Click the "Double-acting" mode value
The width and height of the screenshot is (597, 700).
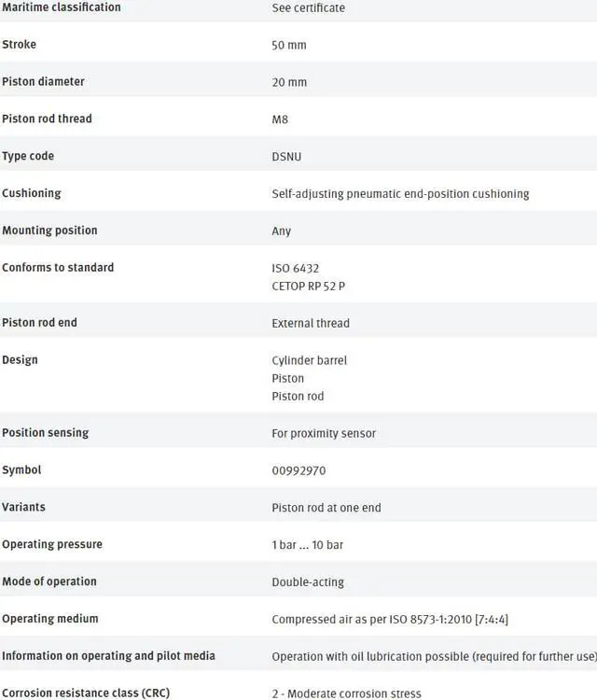point(308,582)
